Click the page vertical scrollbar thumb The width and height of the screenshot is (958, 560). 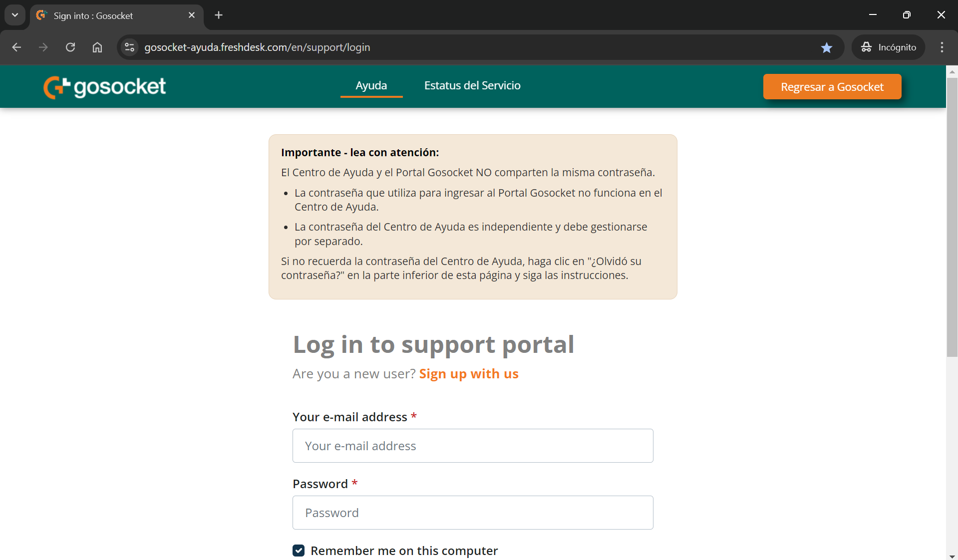tap(952, 217)
